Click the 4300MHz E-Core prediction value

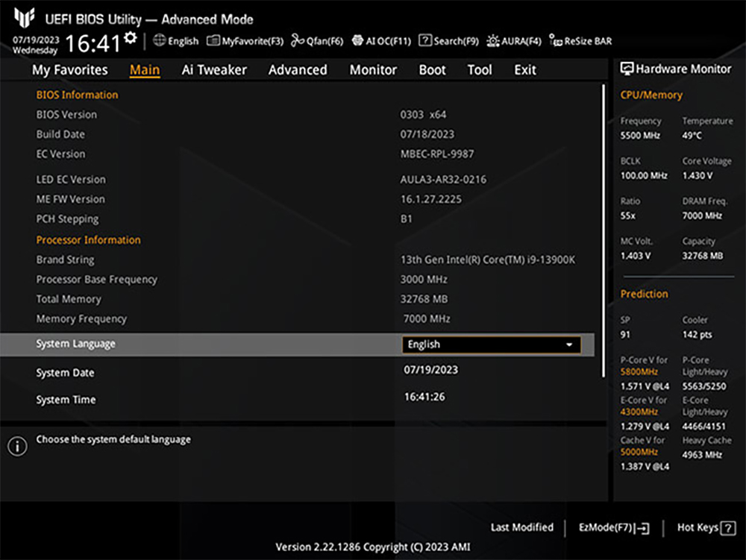click(639, 412)
